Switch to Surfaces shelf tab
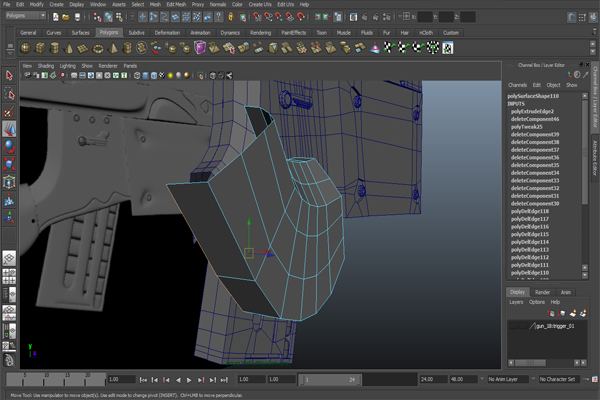Screen dimensions: 600x400 pos(80,33)
